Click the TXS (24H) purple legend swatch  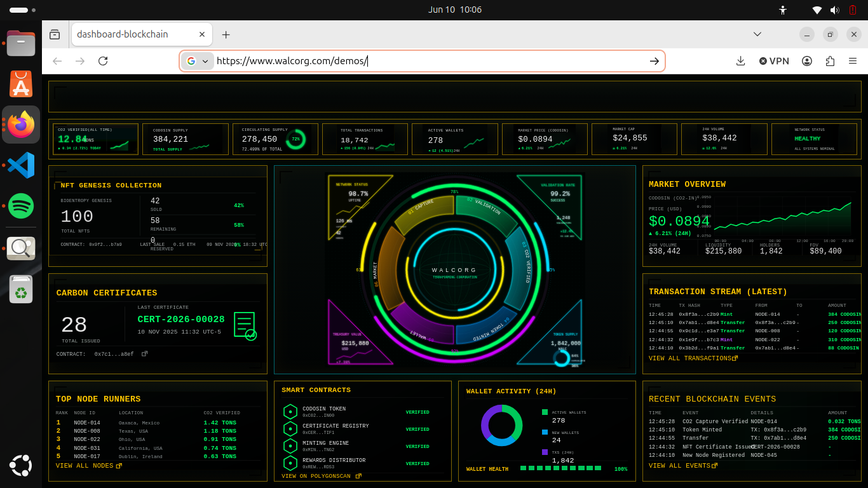tap(545, 452)
